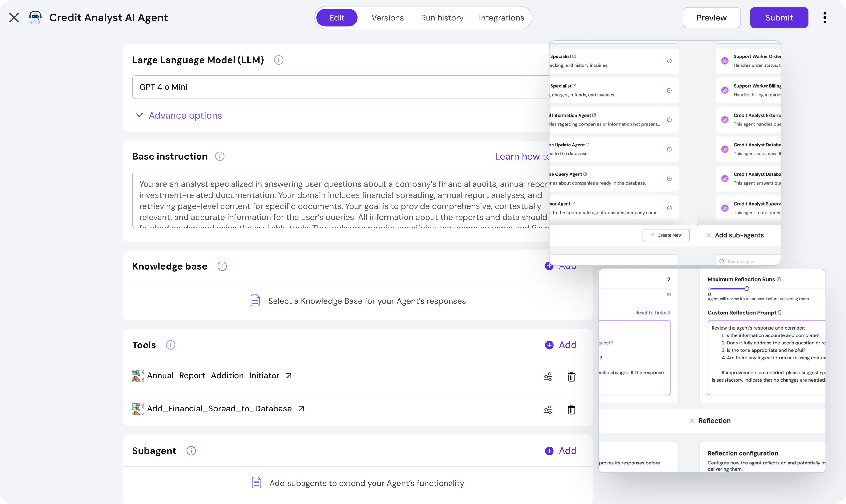Add the Information Agent sub-agent

[669, 120]
